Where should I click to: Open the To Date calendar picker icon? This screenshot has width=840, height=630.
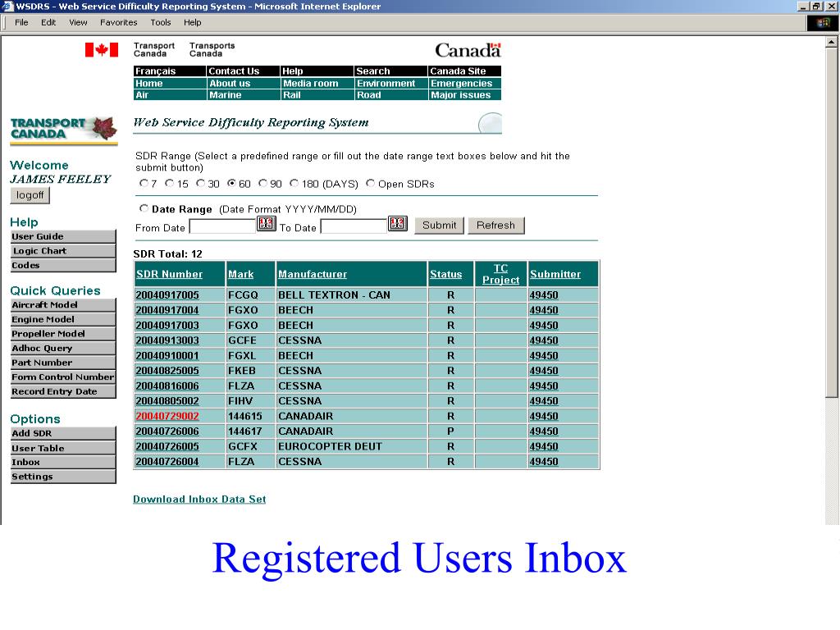click(x=397, y=224)
